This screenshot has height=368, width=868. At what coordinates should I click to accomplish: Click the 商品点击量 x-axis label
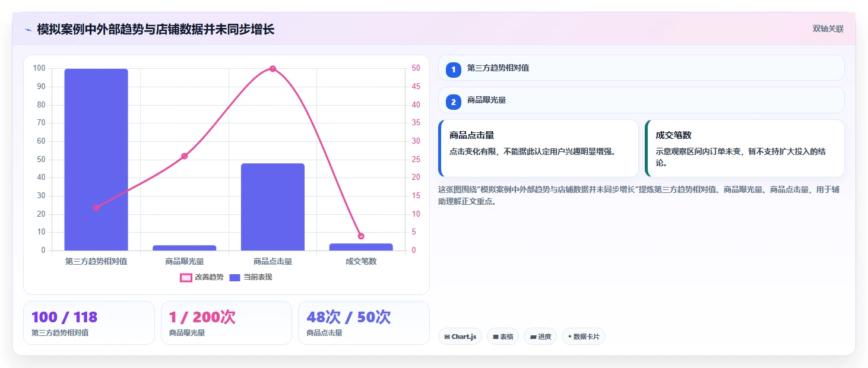pos(273,261)
